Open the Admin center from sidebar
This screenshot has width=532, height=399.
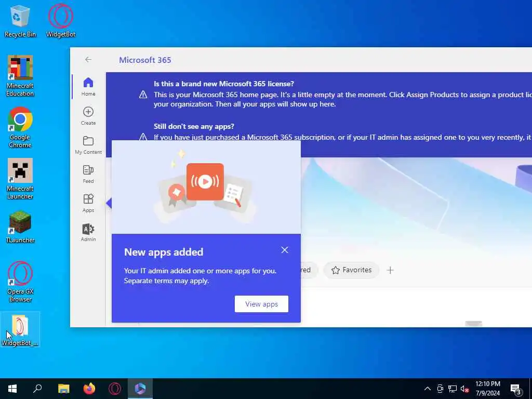88,232
